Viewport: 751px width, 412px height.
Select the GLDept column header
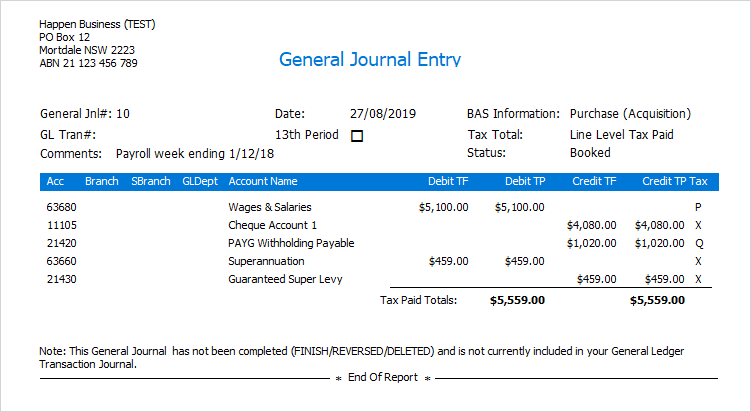click(x=199, y=182)
